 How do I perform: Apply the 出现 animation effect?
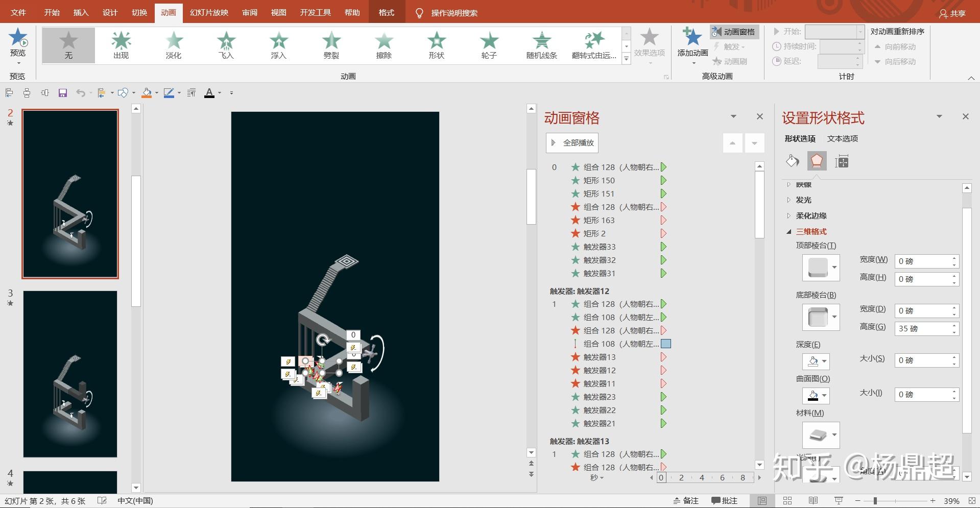point(121,45)
